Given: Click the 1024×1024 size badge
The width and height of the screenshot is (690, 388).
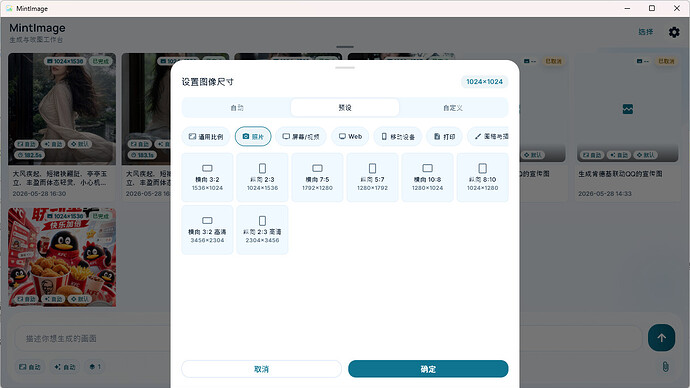Looking at the screenshot, I should point(484,82).
